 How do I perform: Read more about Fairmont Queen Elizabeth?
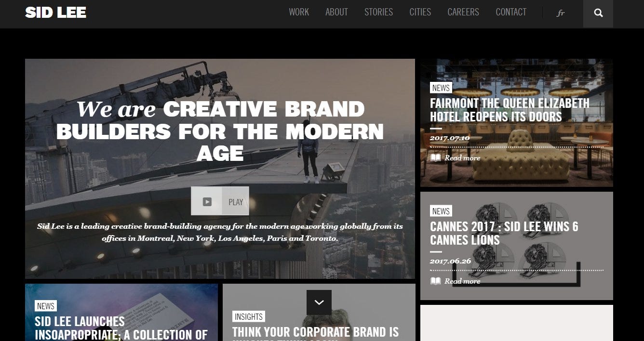point(462,158)
